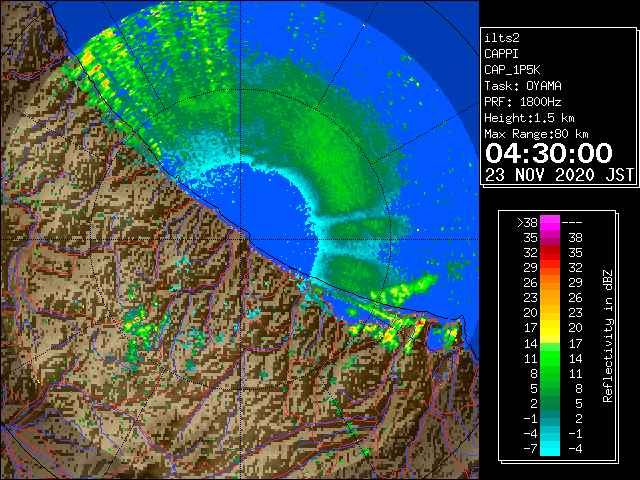Screen dimensions: 640x480
Task: Click the 'Height:1.5 km' line
Action: point(529,118)
